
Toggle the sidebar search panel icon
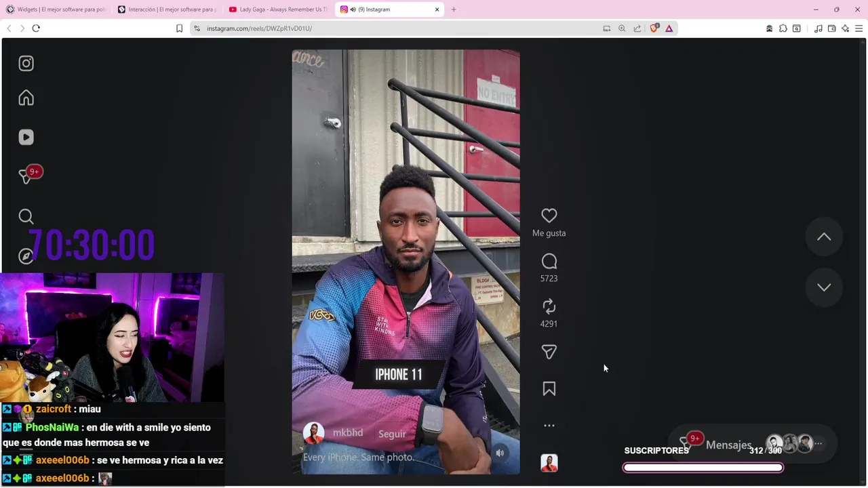(797, 28)
